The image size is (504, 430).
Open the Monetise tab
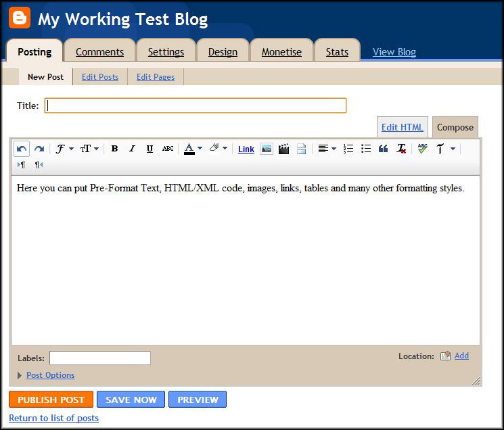pos(281,51)
